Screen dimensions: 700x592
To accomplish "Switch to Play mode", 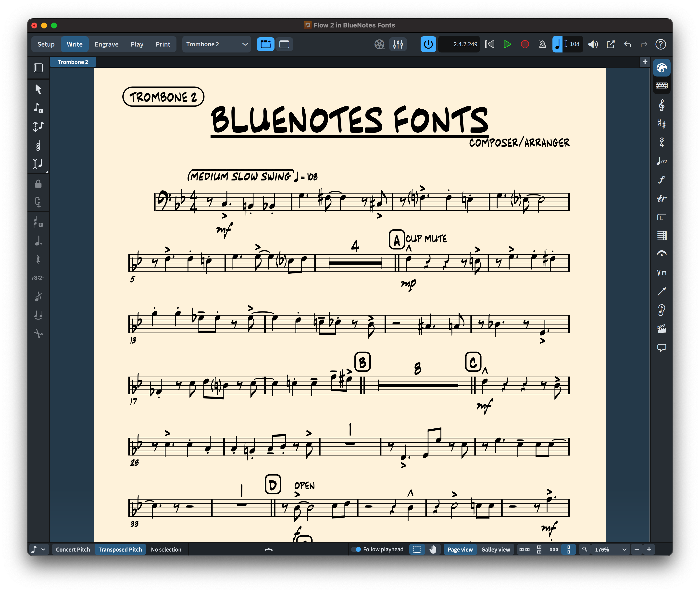I will point(137,44).
